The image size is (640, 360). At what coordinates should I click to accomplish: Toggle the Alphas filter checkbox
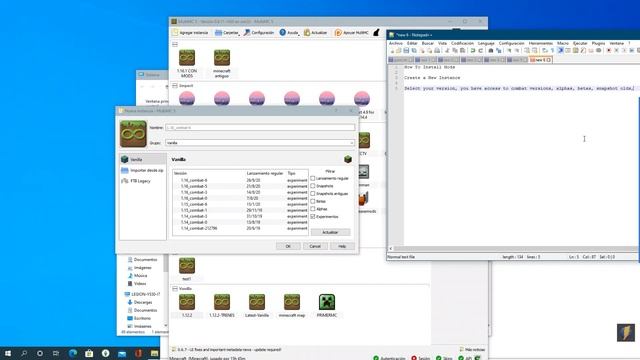pyautogui.click(x=313, y=209)
